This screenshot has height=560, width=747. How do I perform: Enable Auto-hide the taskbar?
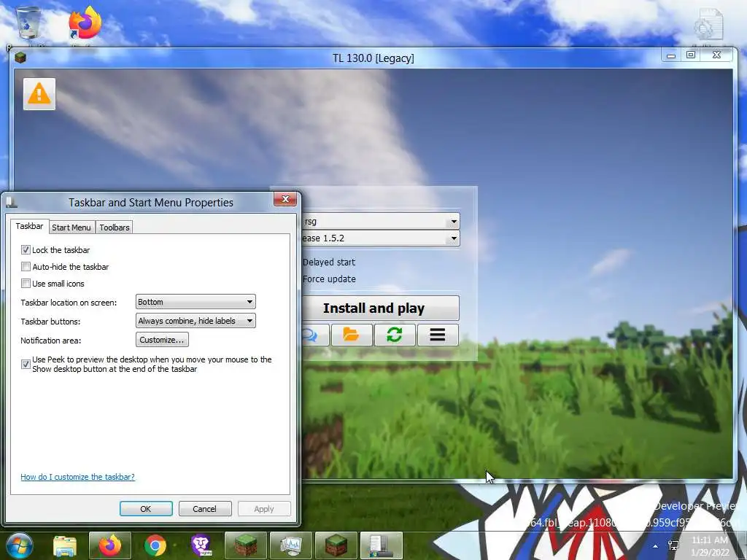[26, 267]
